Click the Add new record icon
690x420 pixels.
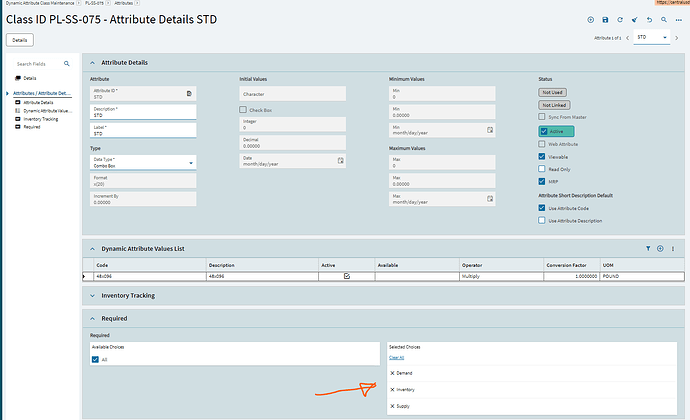(591, 20)
